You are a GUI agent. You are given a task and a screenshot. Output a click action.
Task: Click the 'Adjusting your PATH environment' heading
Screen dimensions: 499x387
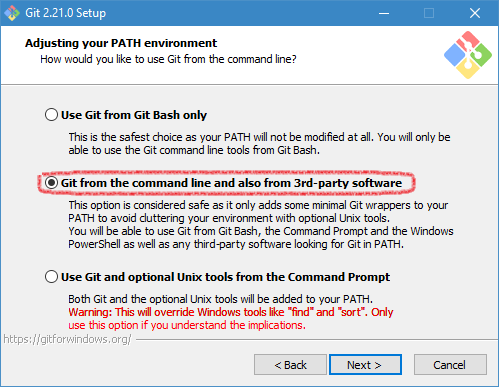coord(121,43)
